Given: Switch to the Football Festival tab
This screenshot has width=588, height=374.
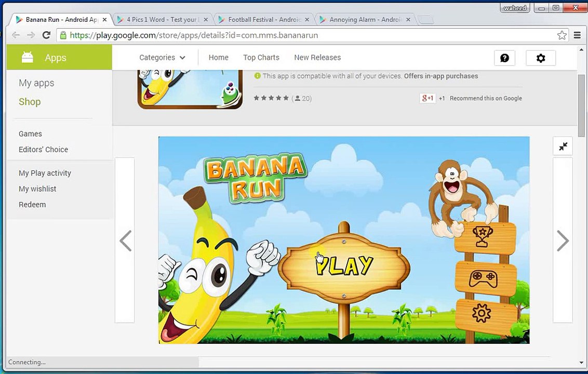Looking at the screenshot, I should coord(263,20).
